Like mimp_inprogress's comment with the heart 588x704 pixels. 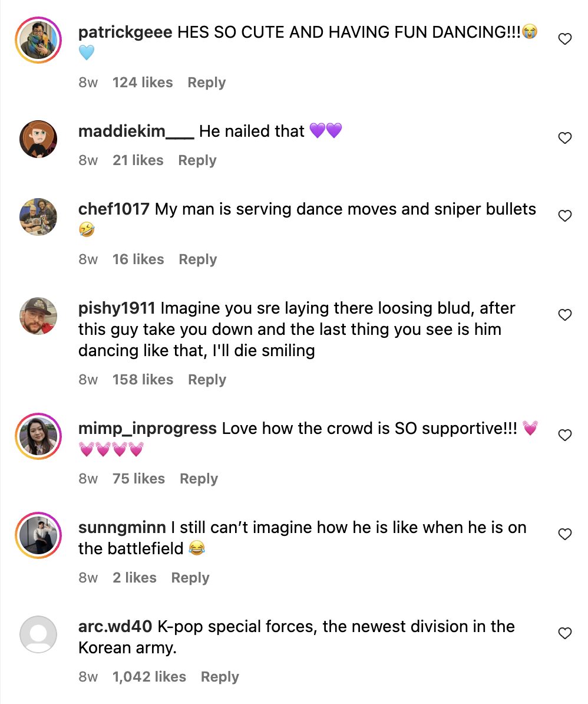point(564,435)
